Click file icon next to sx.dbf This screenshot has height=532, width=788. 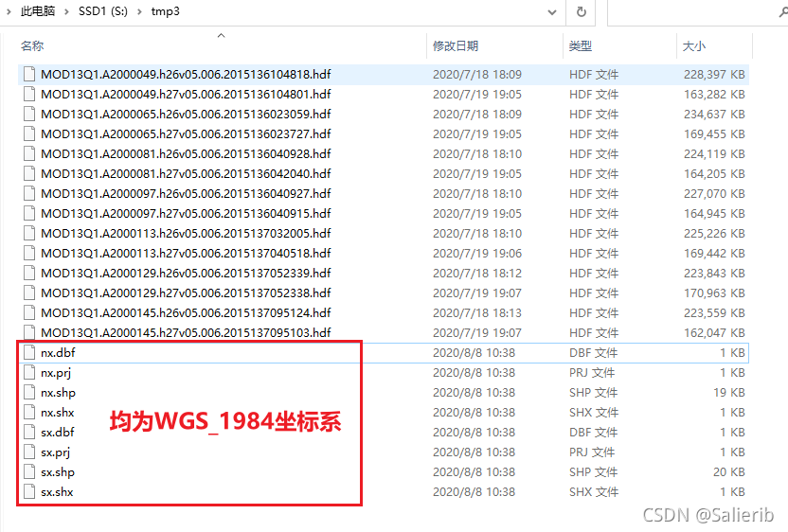[x=29, y=432]
